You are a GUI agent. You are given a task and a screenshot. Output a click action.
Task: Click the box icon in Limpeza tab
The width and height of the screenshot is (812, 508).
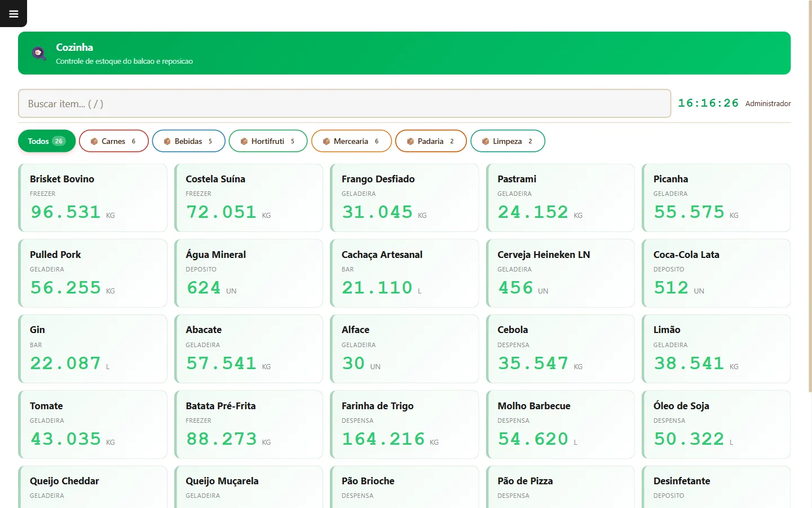pos(486,141)
